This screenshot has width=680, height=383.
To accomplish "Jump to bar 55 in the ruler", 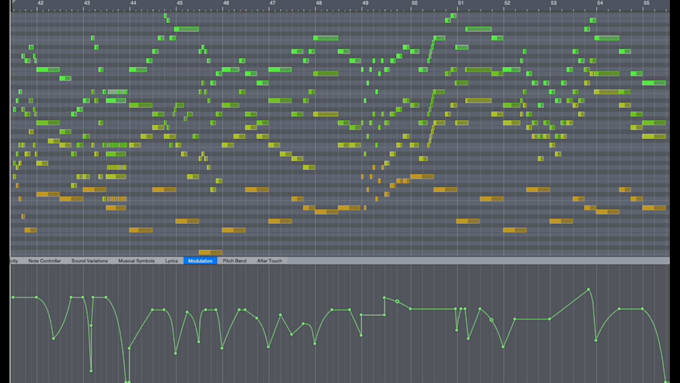I will coord(647,3).
